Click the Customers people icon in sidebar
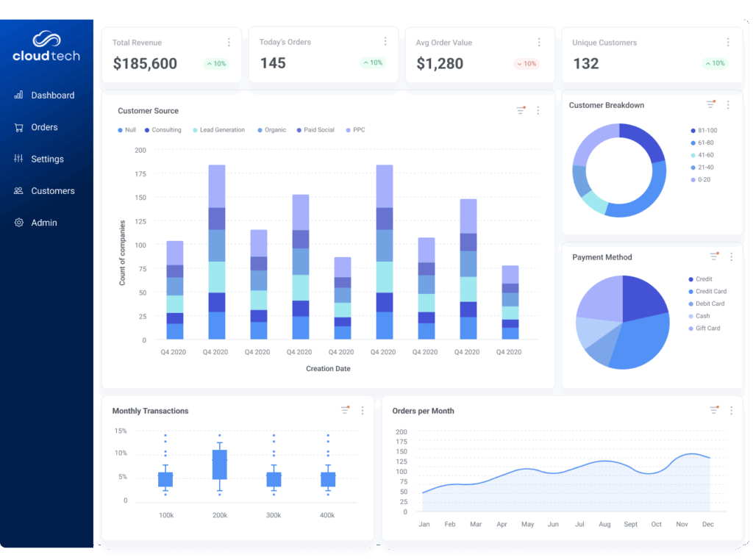This screenshot has height=560, width=753. point(18,191)
